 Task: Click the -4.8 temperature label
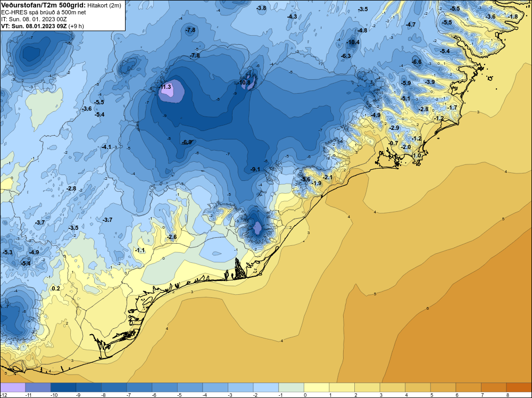point(362,30)
